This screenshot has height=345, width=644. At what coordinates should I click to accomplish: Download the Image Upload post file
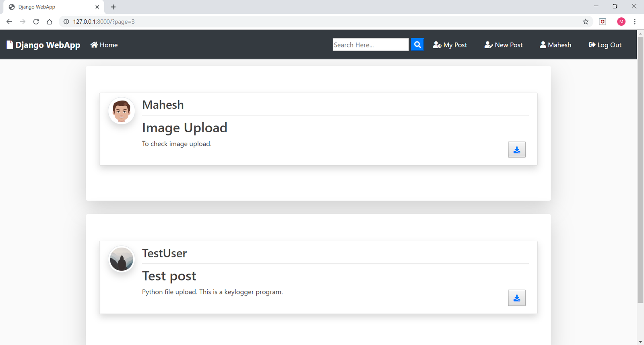coord(516,150)
